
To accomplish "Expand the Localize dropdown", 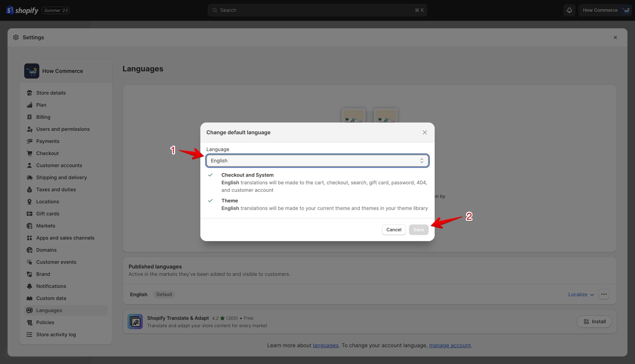I will pos(581,294).
